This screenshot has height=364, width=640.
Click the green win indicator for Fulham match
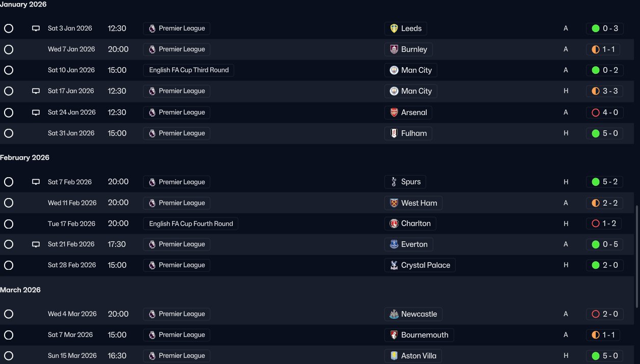click(x=596, y=133)
